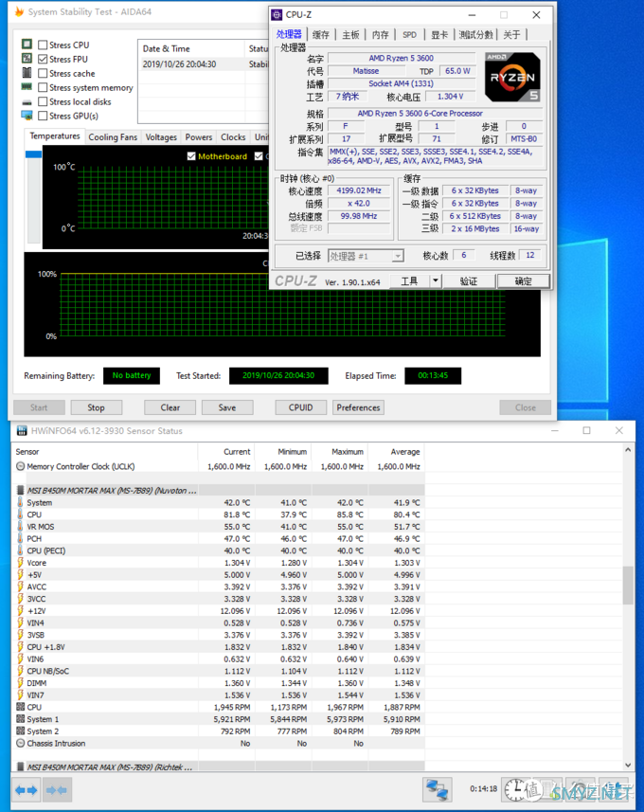This screenshot has height=812, width=644.
Task: Select the Vcore sensor row
Action: (x=220, y=563)
